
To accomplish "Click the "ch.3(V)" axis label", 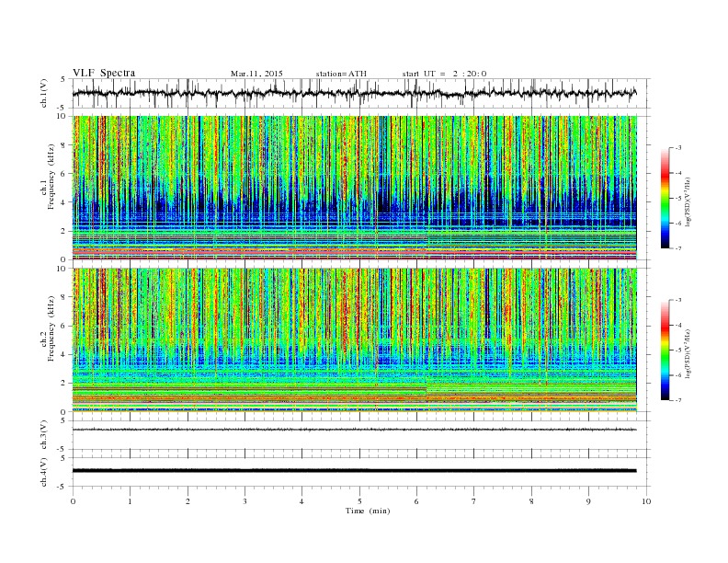I will [43, 435].
